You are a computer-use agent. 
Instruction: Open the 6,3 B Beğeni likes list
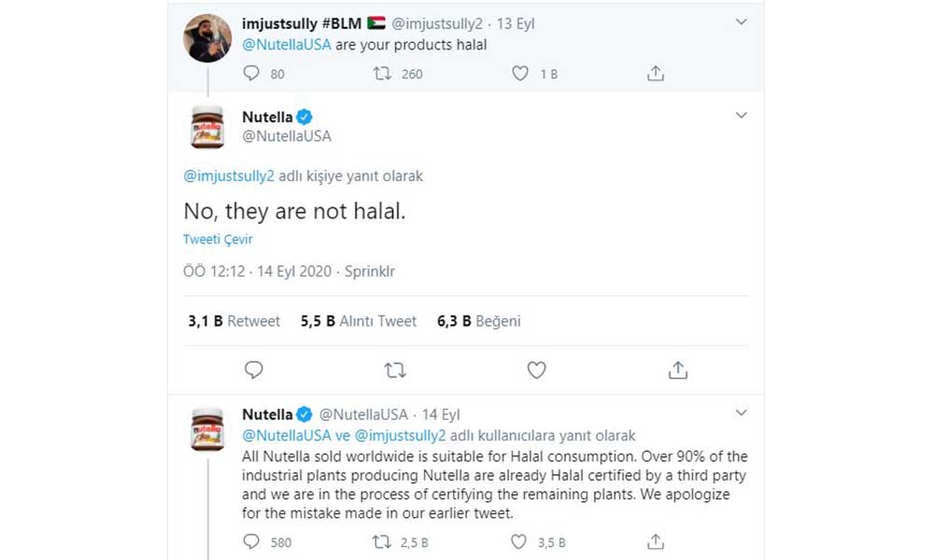478,321
